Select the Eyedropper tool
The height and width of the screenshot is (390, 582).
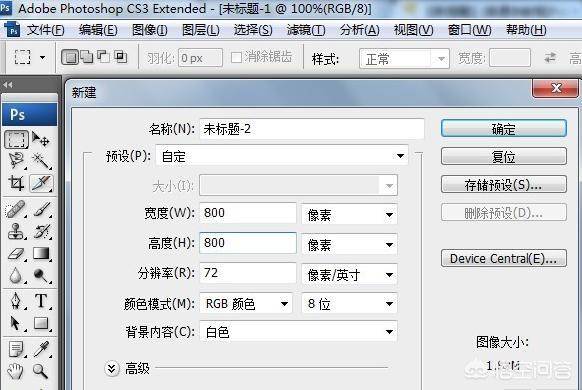tap(42, 349)
